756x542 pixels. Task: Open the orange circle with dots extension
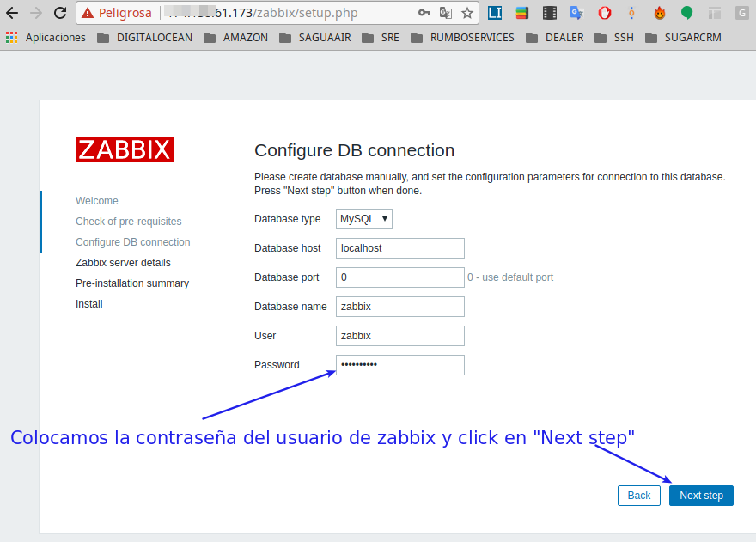631,13
